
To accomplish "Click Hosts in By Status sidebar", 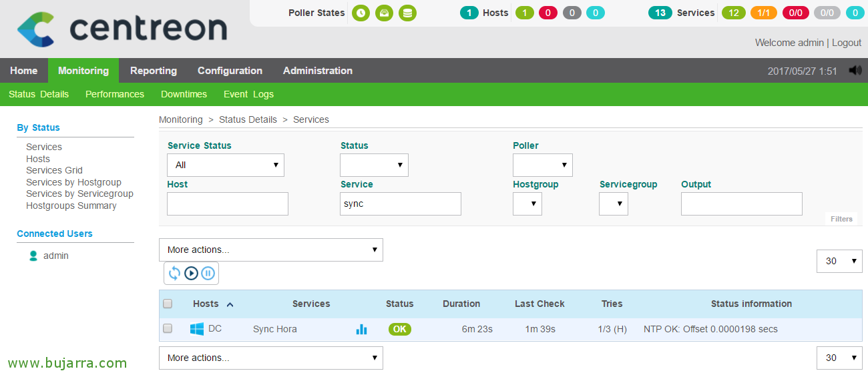I will pos(38,159).
